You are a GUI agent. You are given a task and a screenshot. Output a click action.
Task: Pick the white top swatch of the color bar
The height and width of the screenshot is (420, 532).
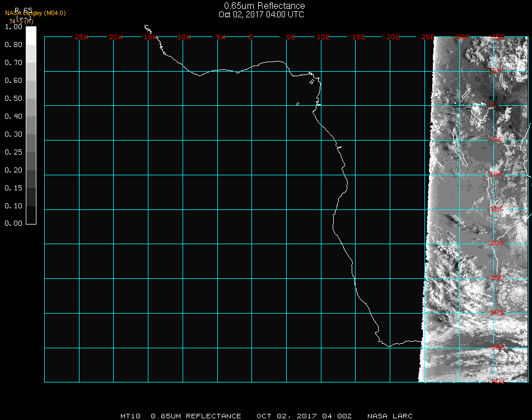click(31, 36)
